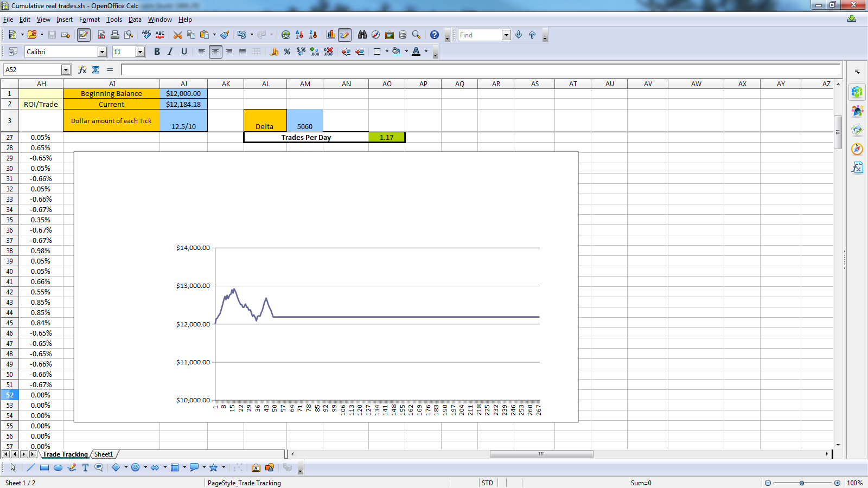Select column AJ header
The image size is (868, 488).
pyautogui.click(x=184, y=84)
